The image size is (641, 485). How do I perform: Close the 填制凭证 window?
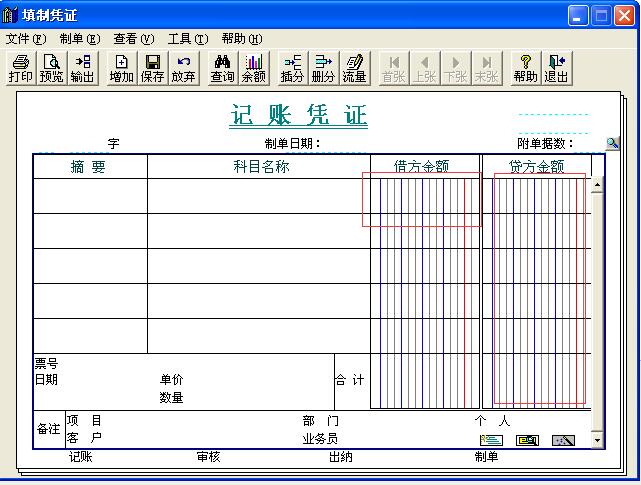(625, 16)
